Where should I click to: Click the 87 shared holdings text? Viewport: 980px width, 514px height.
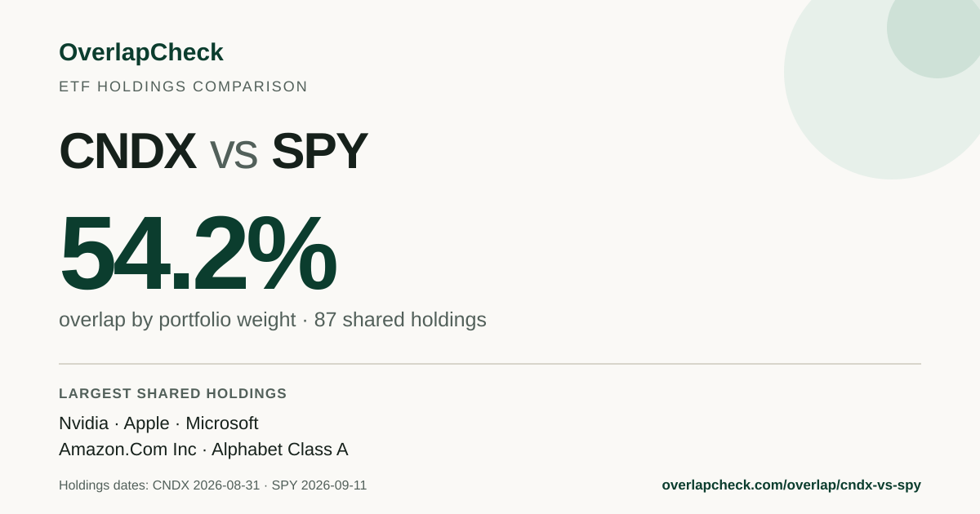(x=400, y=320)
